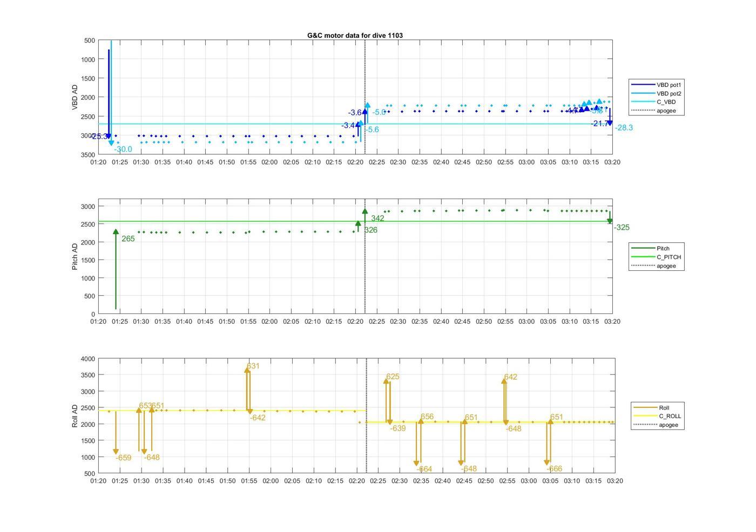
Task: Click the "631" label on the Roll plot
Action: (x=253, y=366)
